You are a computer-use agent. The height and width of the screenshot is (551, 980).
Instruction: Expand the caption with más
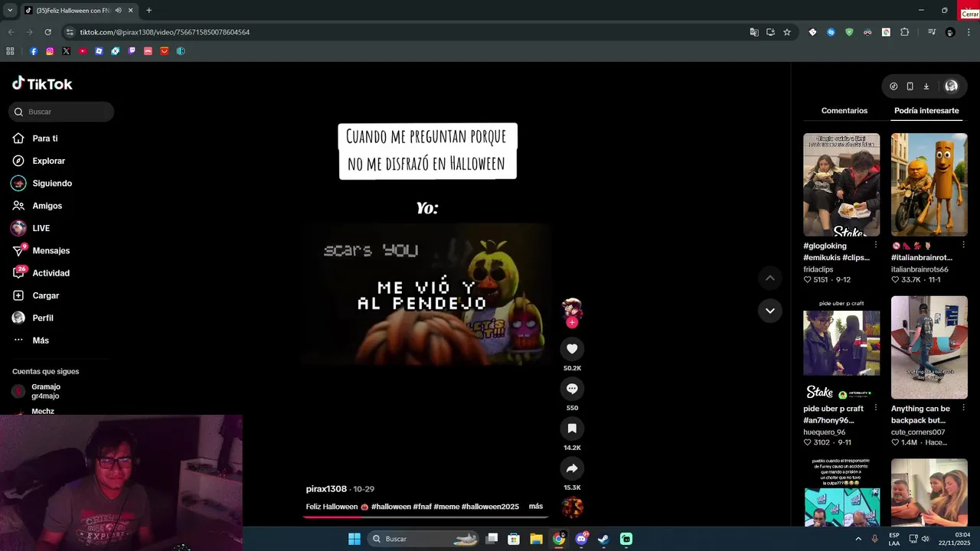pos(536,507)
